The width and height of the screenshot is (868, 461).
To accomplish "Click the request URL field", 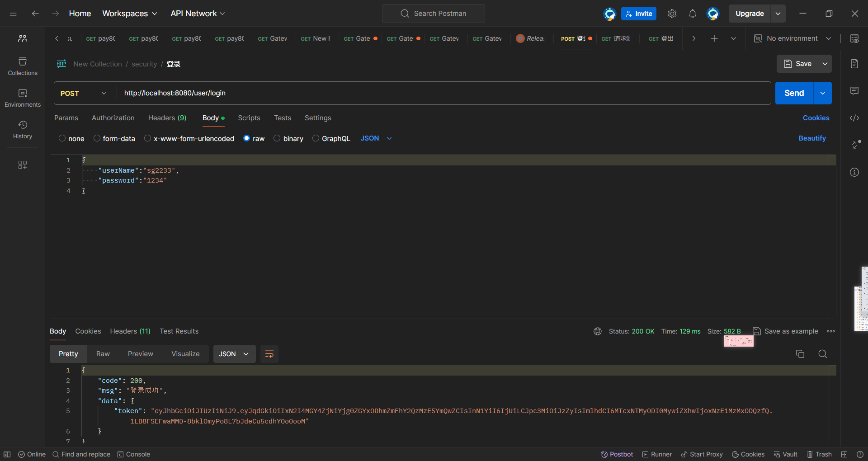I will 444,93.
